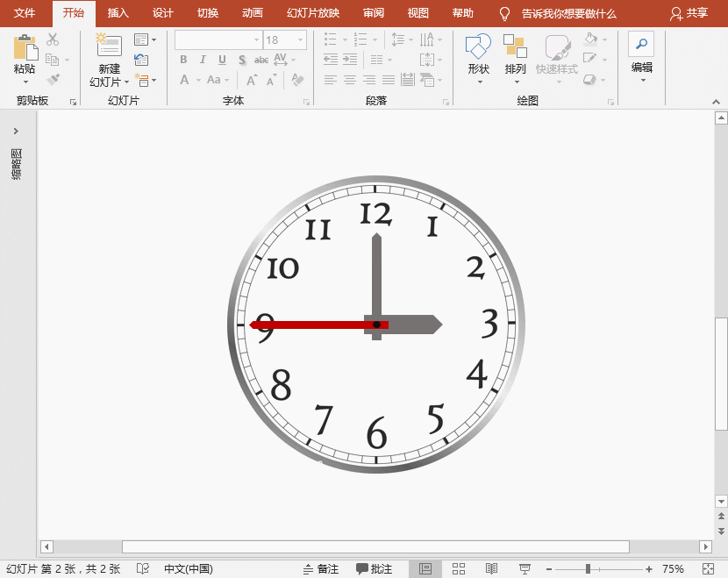This screenshot has width=728, height=578.
Task: Switch to Slide Sorter view in status bar
Action: 459,569
